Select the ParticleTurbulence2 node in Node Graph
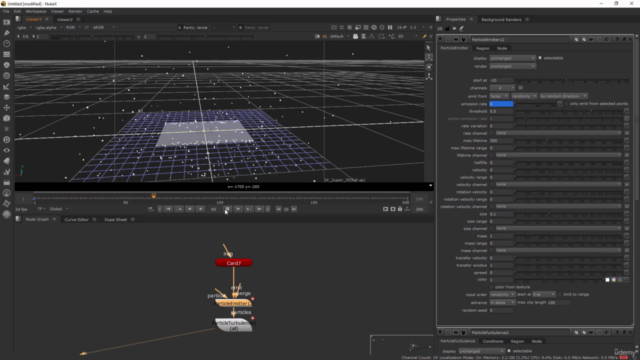Viewport: 640px width, 360px height. [234, 325]
